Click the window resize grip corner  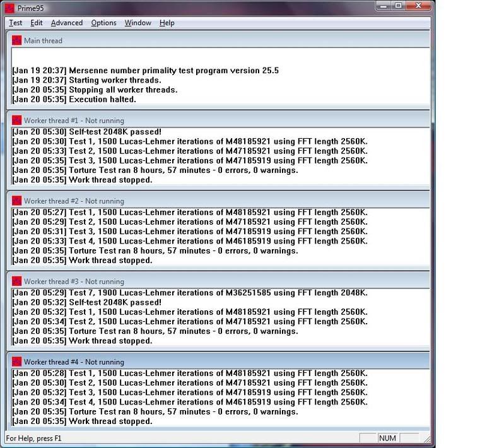pos(427,439)
